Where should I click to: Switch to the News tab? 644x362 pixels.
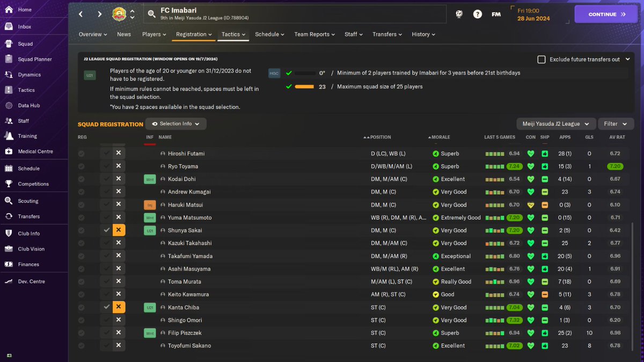124,34
